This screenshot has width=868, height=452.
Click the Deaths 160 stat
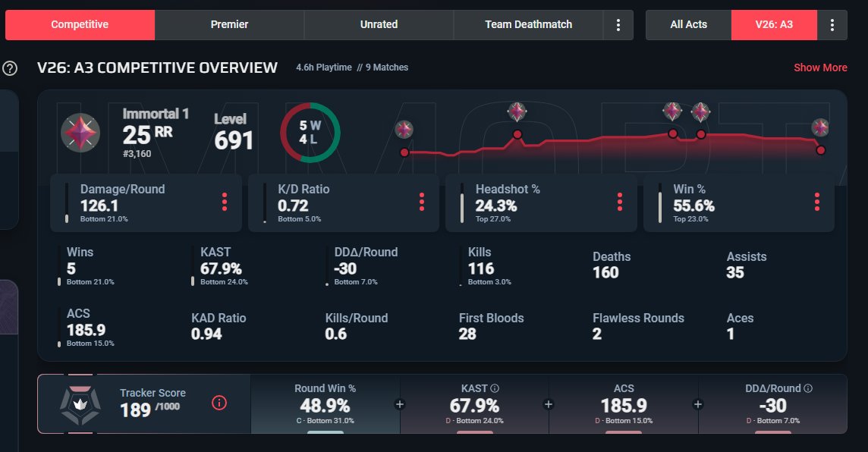[612, 265]
